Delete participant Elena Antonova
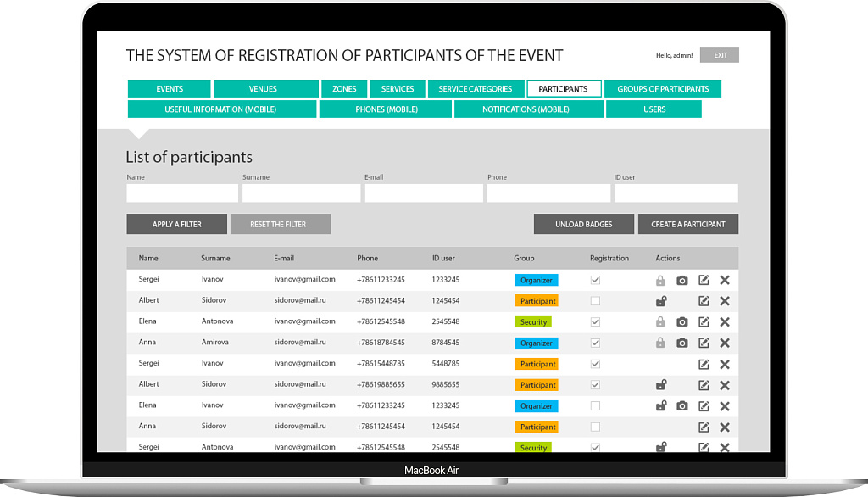Viewport: 868px width, 497px height. (725, 322)
